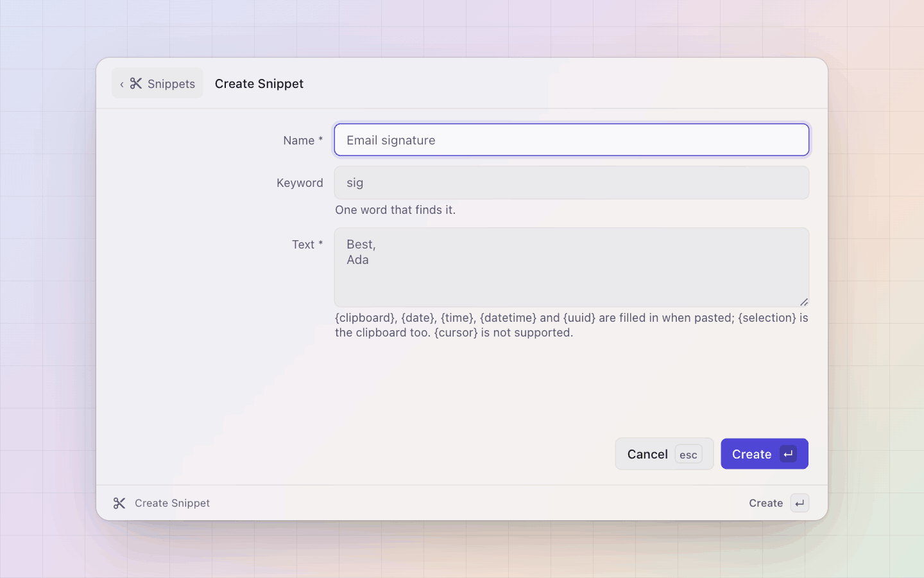924x578 pixels.
Task: Click the footer Create action
Action: click(778, 503)
